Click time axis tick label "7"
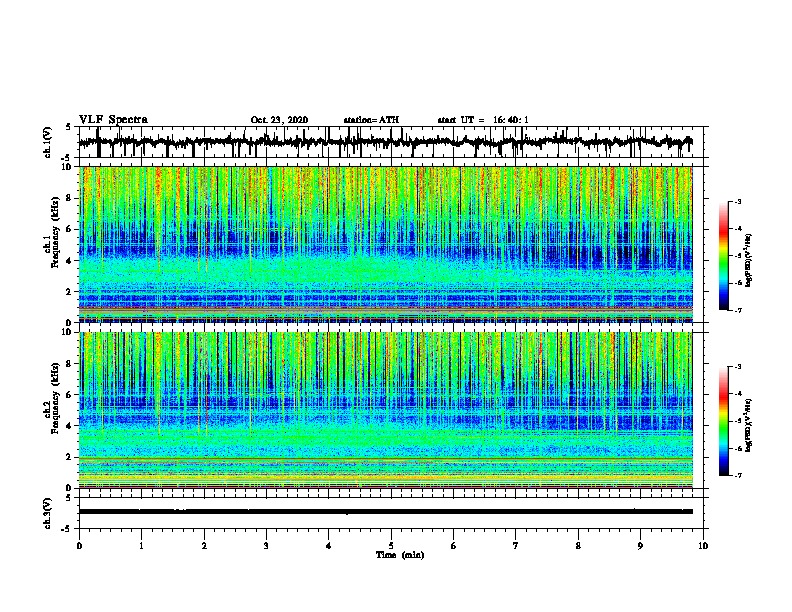The width and height of the screenshot is (792, 612). pos(516,546)
